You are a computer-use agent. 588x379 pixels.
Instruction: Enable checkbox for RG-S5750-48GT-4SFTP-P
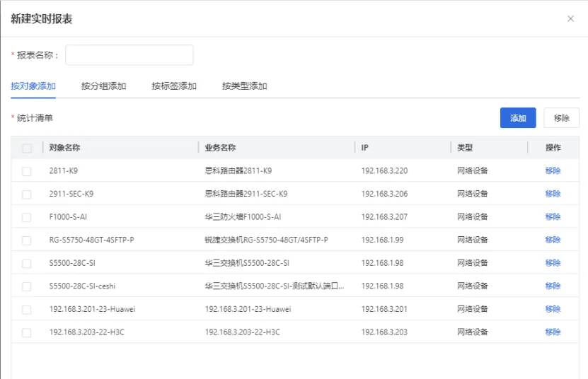[27, 240]
